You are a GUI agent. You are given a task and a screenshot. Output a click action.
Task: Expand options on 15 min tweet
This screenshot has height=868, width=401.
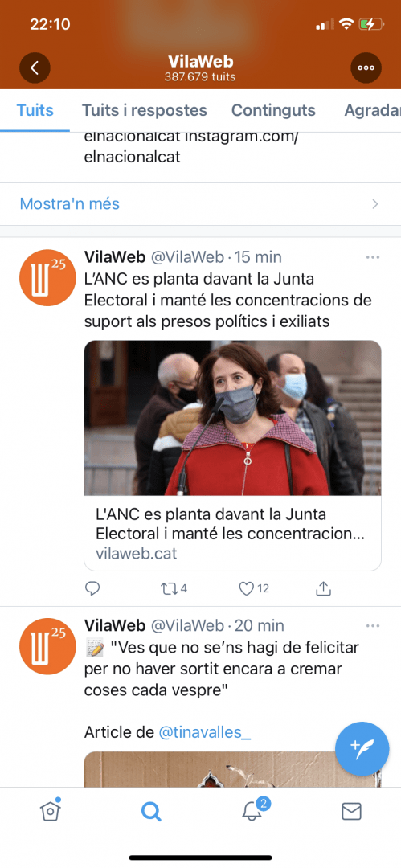(x=373, y=257)
